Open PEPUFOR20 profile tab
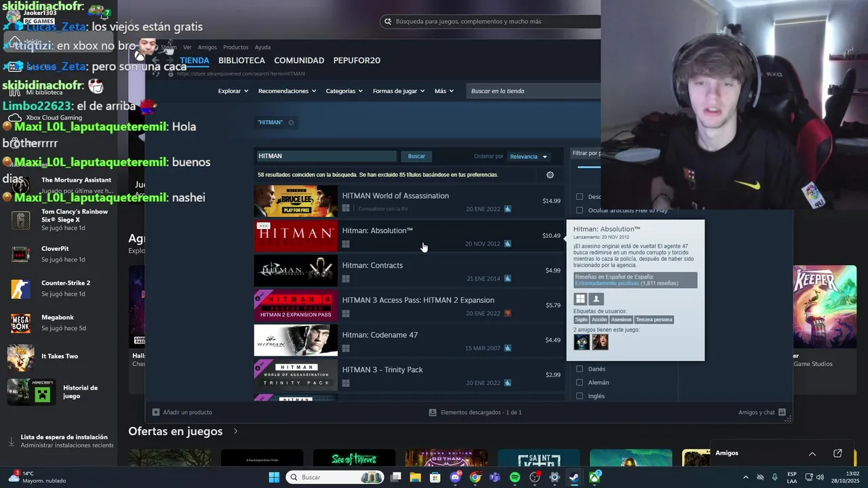This screenshot has width=868, height=488. (357, 60)
